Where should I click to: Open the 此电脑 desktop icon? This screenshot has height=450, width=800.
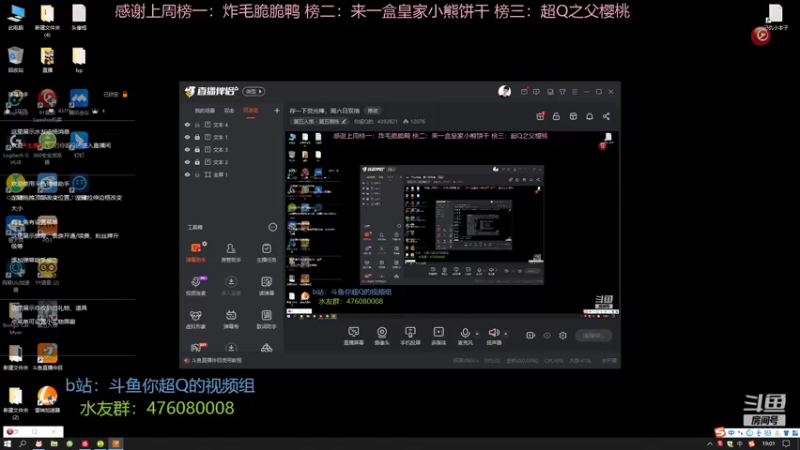coord(16,17)
